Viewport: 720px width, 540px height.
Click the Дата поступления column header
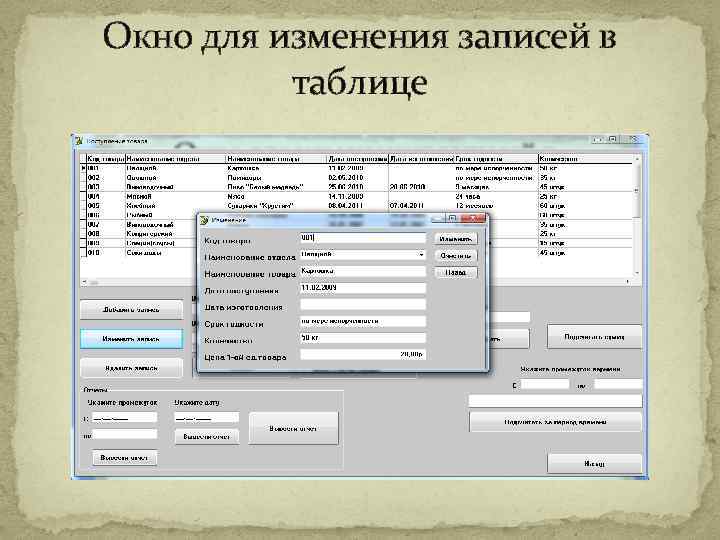[358, 158]
